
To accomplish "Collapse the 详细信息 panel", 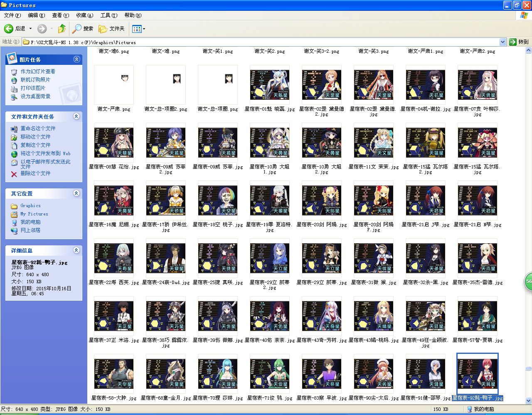I will pyautogui.click(x=76, y=250).
